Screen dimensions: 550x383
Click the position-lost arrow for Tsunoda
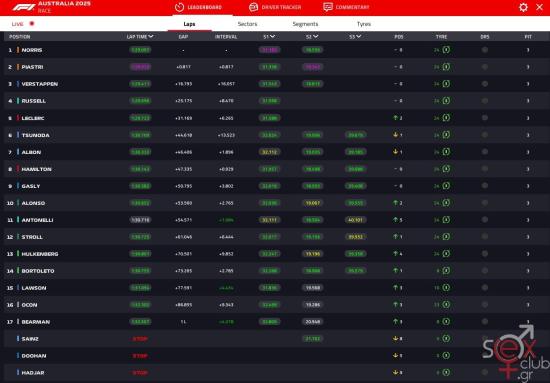pos(396,135)
